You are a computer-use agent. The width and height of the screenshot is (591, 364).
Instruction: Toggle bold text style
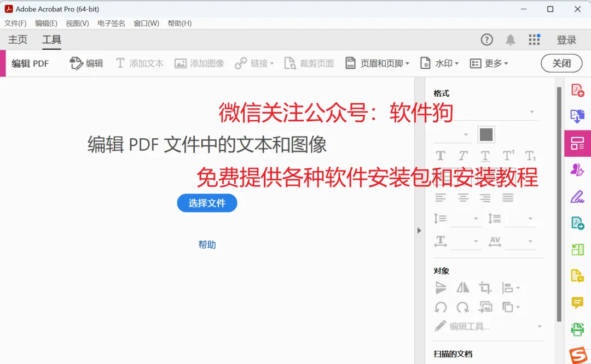coord(440,155)
